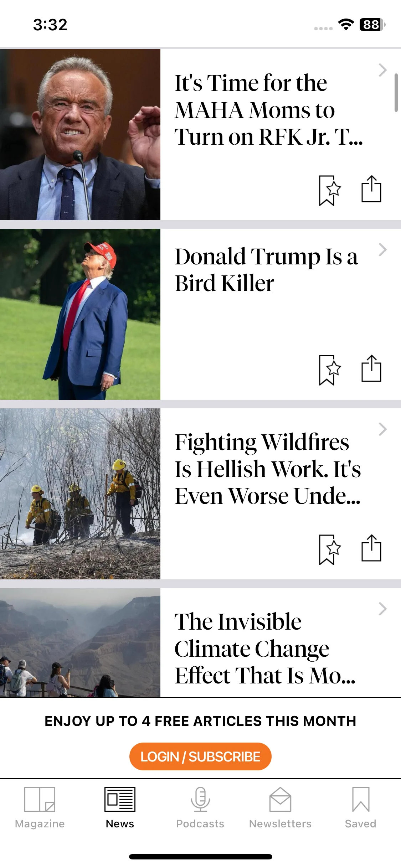Bookmark the Fighting Wildfires article
Viewport: 401px width, 868px height.
(x=329, y=549)
